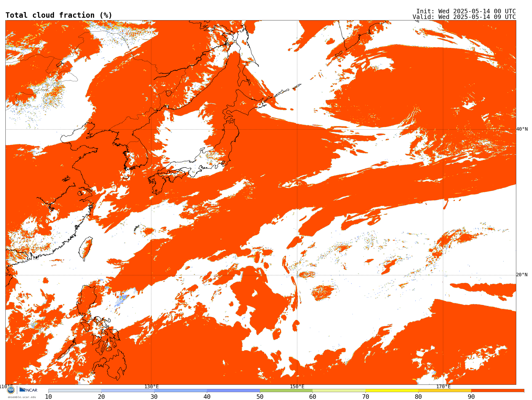This screenshot has height=400, width=532.
Task: Click the colorbar tick label 40
Action: coord(207,397)
